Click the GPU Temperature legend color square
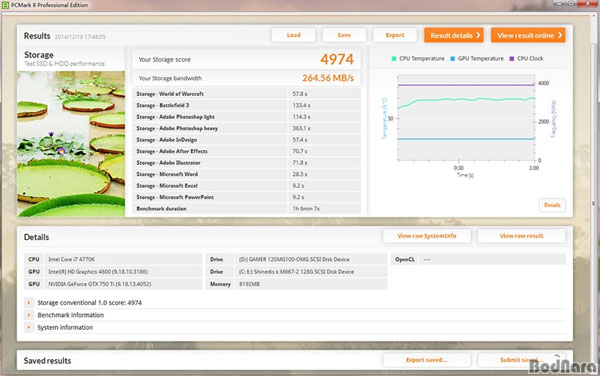This screenshot has width=600, height=376. click(x=453, y=59)
